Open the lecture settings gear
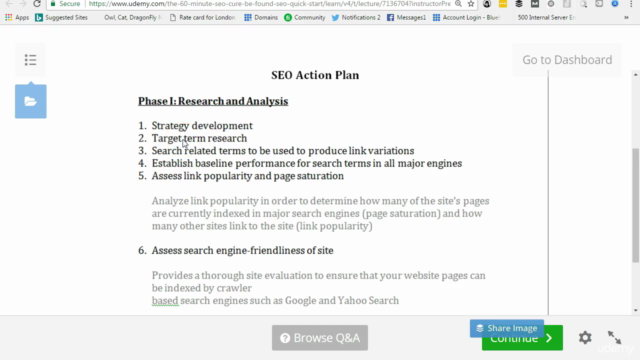The height and width of the screenshot is (360, 640). coord(585,338)
